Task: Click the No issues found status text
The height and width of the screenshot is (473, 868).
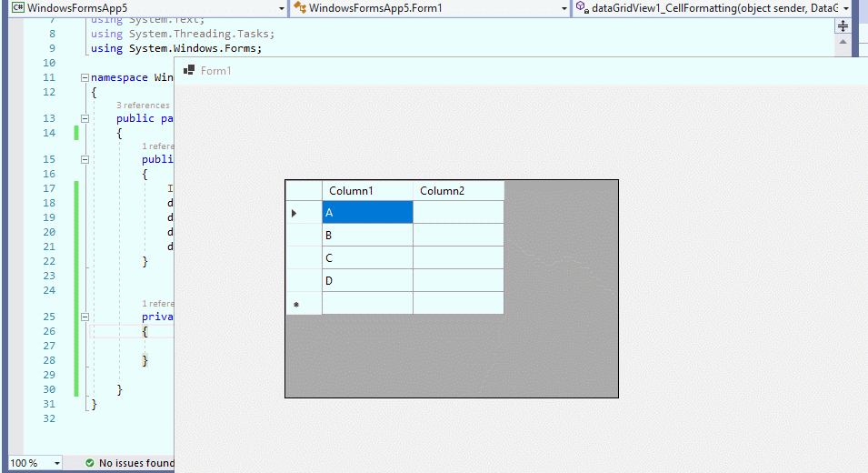Action: (136, 463)
